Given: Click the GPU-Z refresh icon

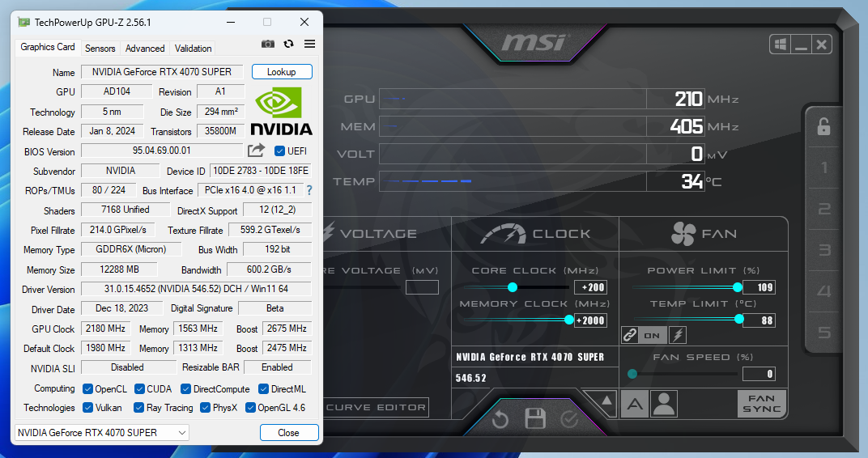Looking at the screenshot, I should pos(288,44).
